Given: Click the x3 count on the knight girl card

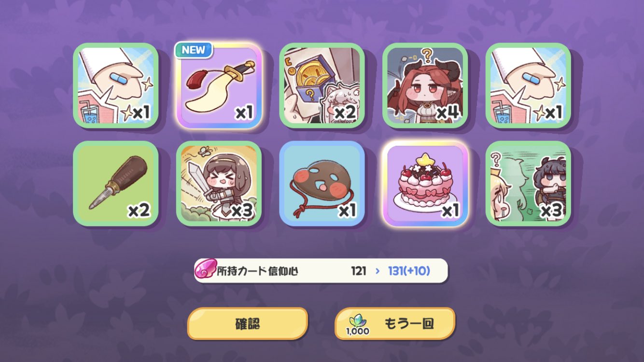Looking at the screenshot, I should 242,211.
